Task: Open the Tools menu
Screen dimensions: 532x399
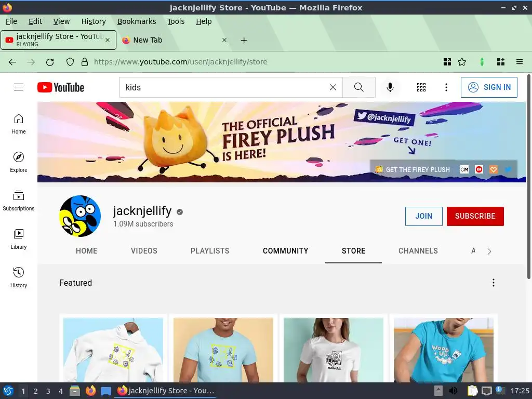Action: pyautogui.click(x=176, y=21)
